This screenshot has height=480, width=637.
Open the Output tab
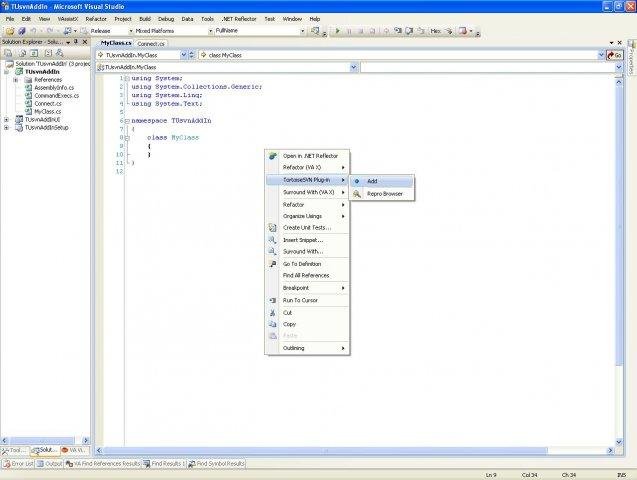coord(50,463)
